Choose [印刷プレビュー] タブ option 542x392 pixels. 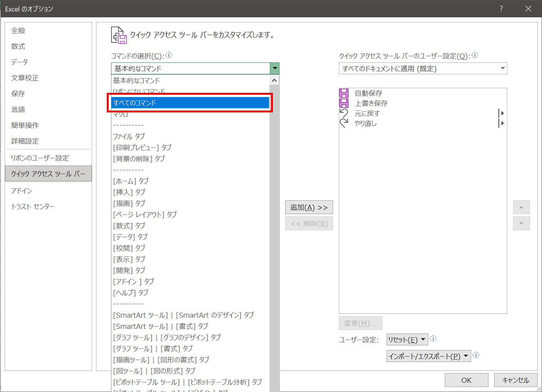(x=190, y=147)
